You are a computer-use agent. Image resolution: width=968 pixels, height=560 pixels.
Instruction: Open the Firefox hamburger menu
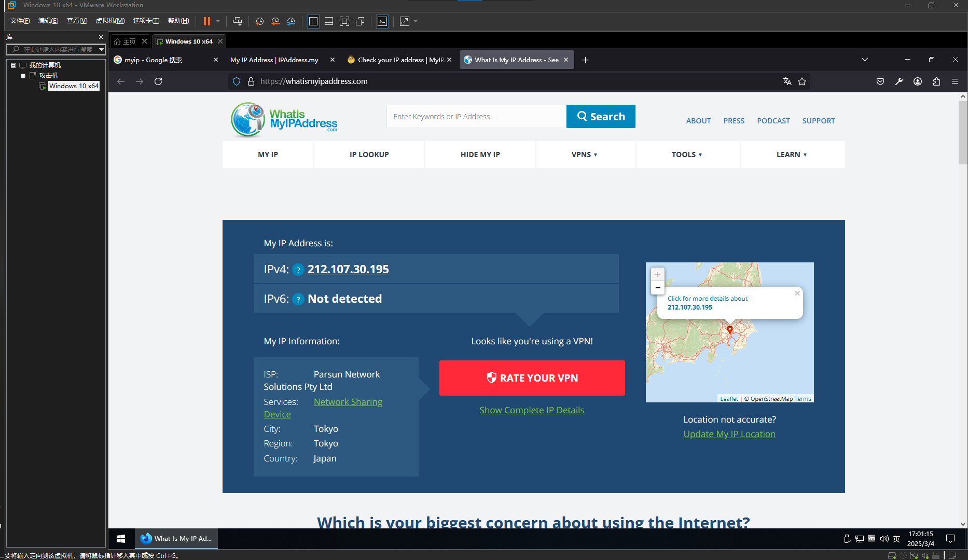(x=955, y=81)
